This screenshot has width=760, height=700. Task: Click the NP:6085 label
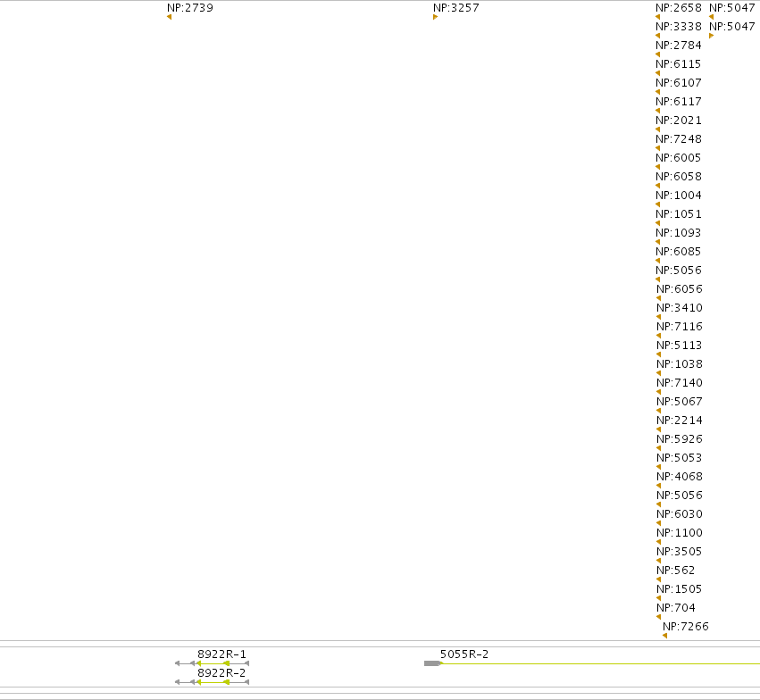[x=679, y=252]
